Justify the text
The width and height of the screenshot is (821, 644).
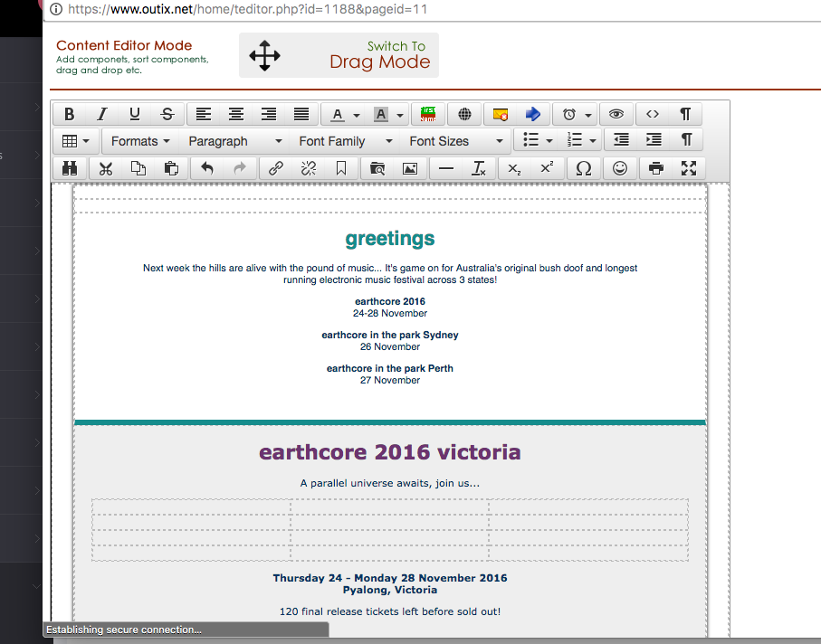pyautogui.click(x=301, y=114)
